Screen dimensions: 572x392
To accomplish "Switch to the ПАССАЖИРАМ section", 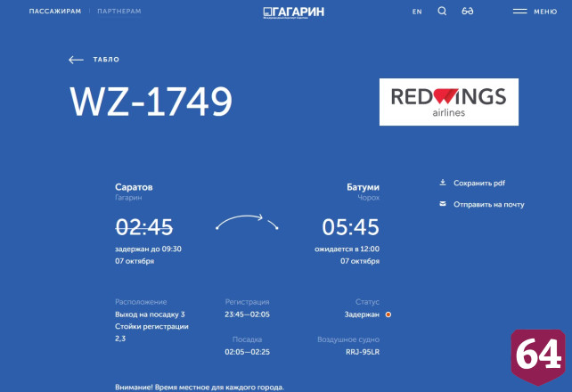I will pyautogui.click(x=55, y=12).
